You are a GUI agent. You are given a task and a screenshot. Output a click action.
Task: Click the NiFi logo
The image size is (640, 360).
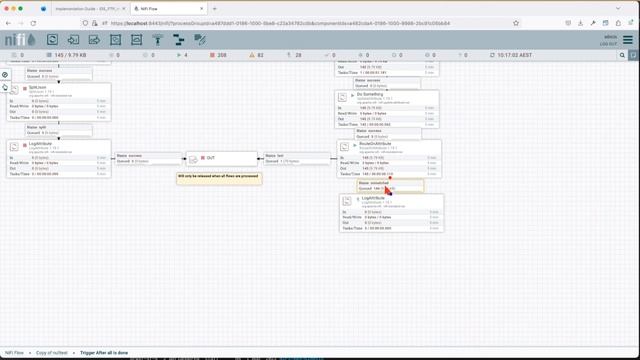tap(20, 40)
